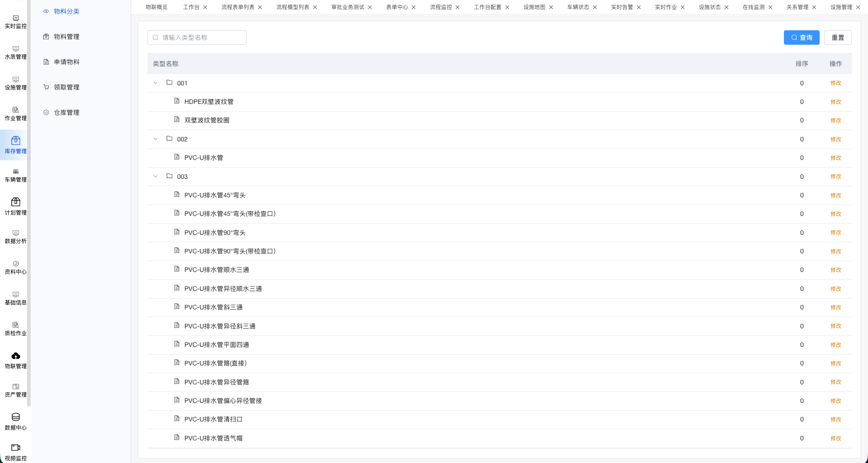The height and width of the screenshot is (463, 868).
Task: Switch to the 表单中心 tab
Action: [396, 7]
